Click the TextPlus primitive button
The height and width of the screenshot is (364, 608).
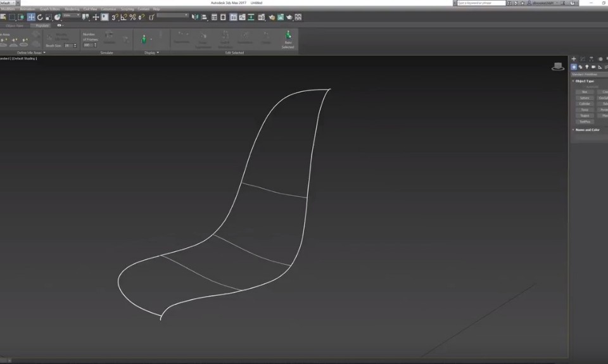tap(585, 122)
